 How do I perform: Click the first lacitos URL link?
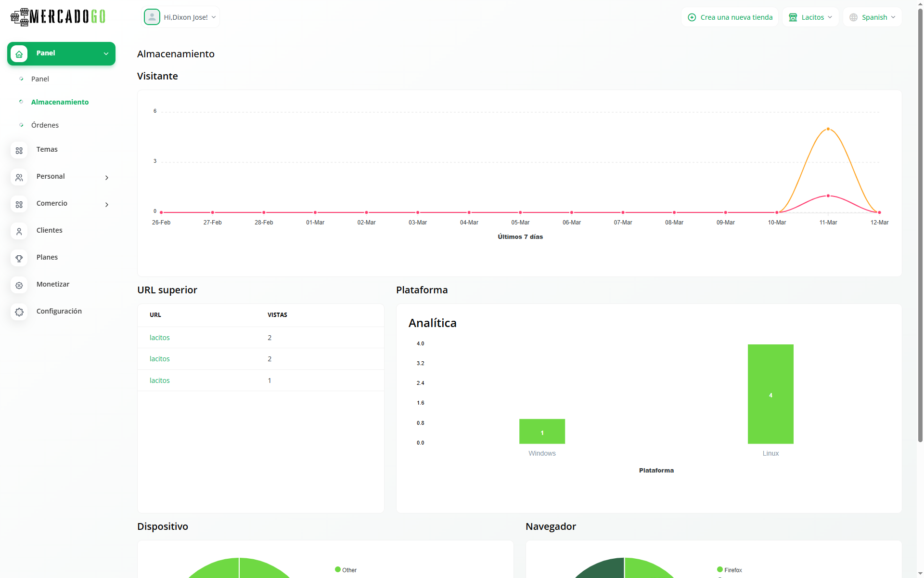click(x=159, y=338)
